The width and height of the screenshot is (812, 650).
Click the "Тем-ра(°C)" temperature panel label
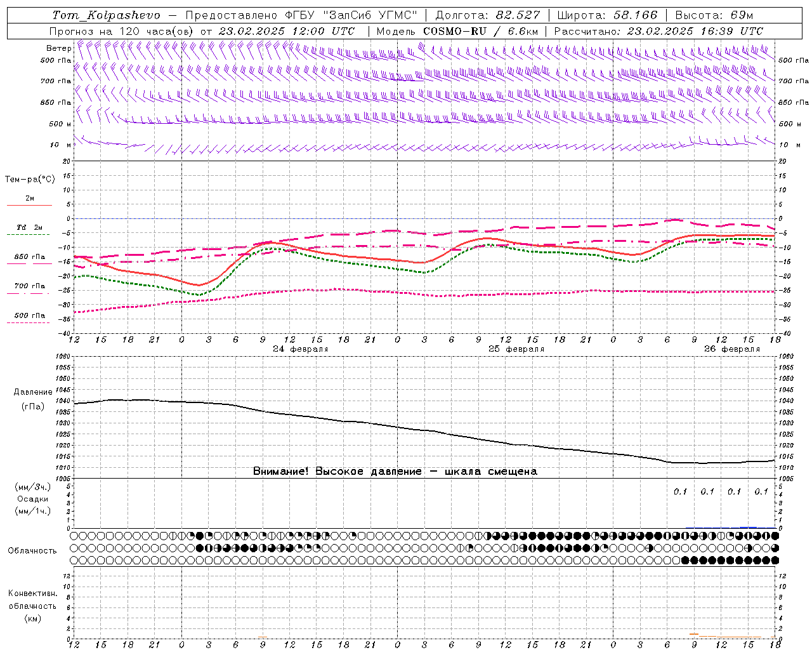(x=30, y=179)
